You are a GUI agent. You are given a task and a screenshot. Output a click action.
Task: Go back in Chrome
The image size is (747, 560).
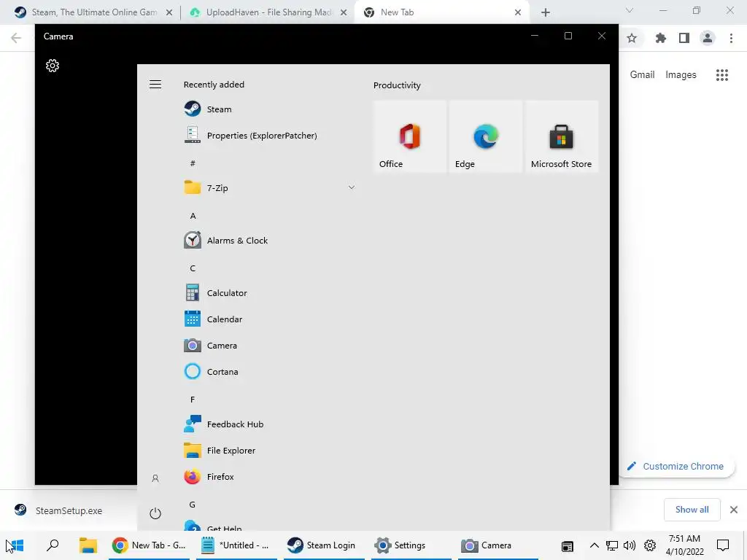16,38
